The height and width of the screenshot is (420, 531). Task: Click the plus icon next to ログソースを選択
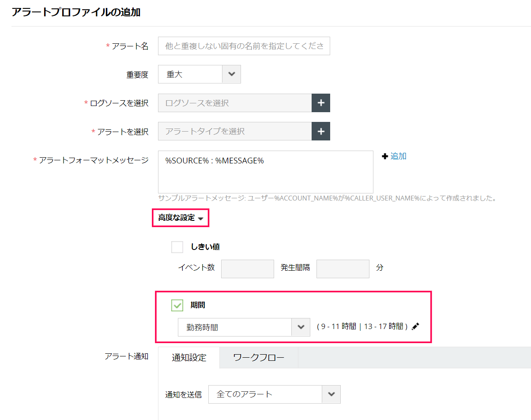coord(321,103)
